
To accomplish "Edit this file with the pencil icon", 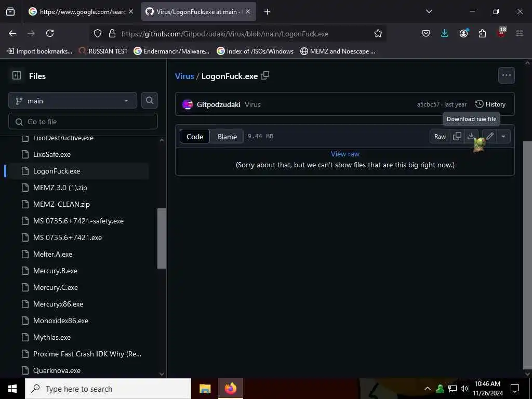I will (x=489, y=137).
